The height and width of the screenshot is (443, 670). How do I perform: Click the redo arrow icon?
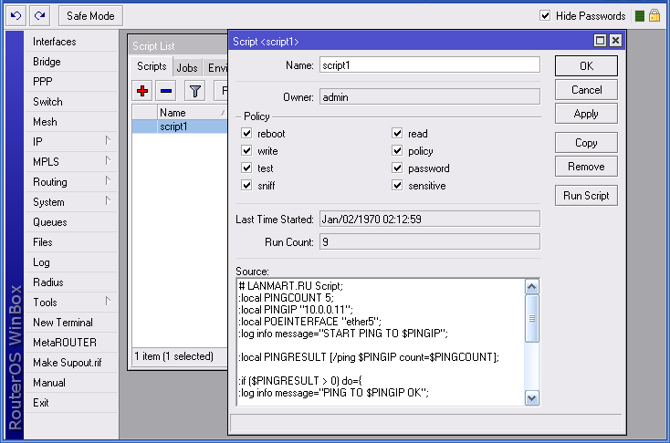[39, 16]
